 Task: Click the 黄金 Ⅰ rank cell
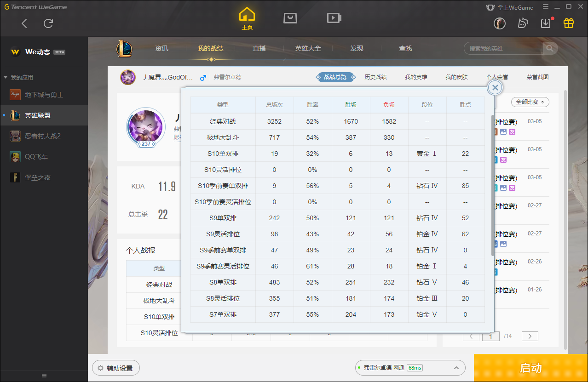click(427, 154)
